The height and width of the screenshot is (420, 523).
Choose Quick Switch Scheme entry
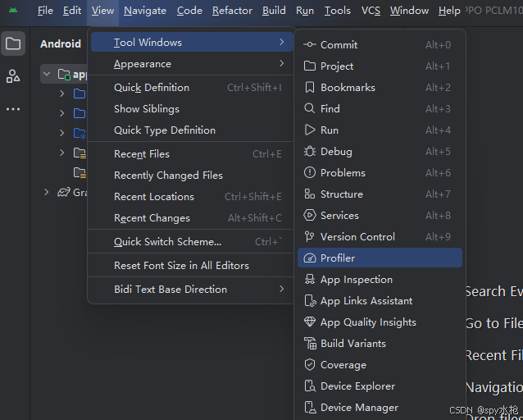coord(191,242)
